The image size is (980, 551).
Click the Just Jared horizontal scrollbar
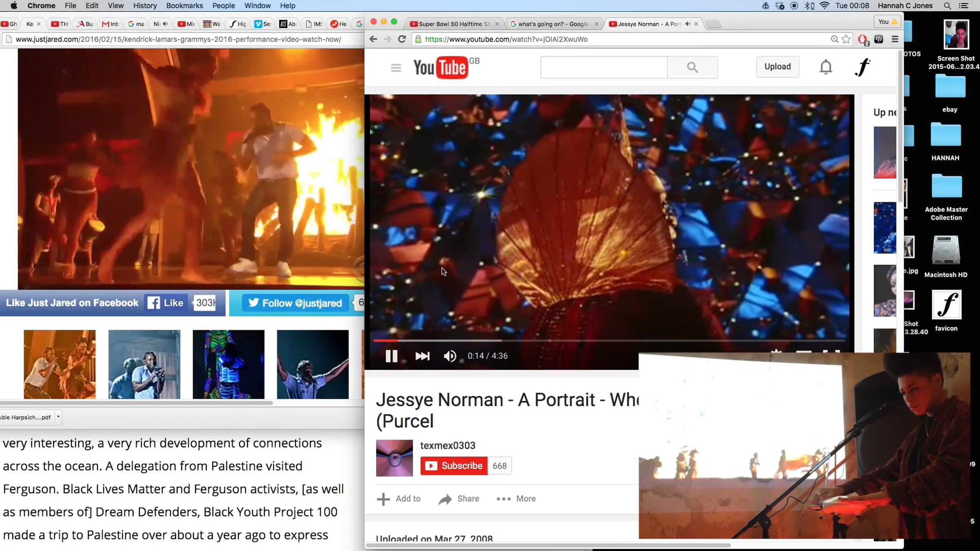[x=136, y=403]
